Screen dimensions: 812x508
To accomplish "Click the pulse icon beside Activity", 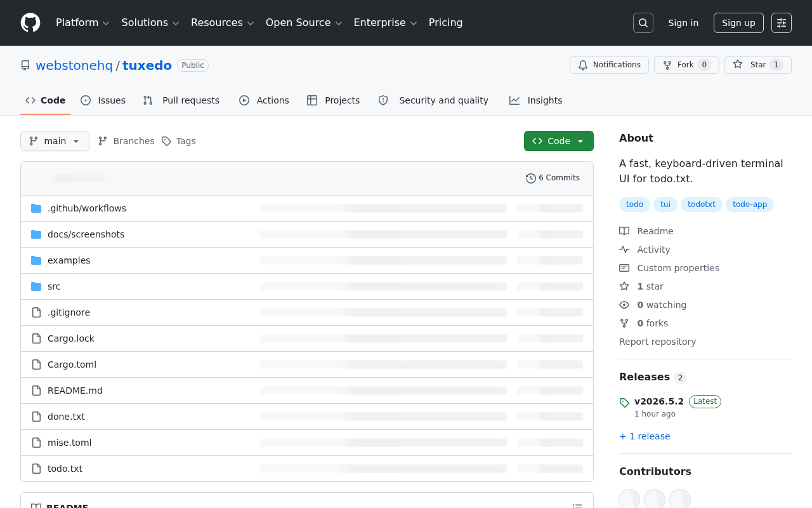I will [624, 250].
